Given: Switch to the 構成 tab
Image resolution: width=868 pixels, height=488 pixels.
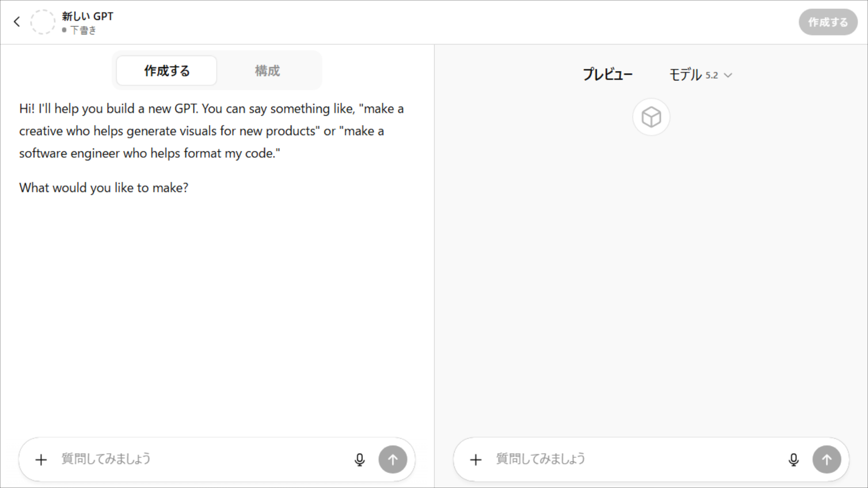Looking at the screenshot, I should click(267, 70).
